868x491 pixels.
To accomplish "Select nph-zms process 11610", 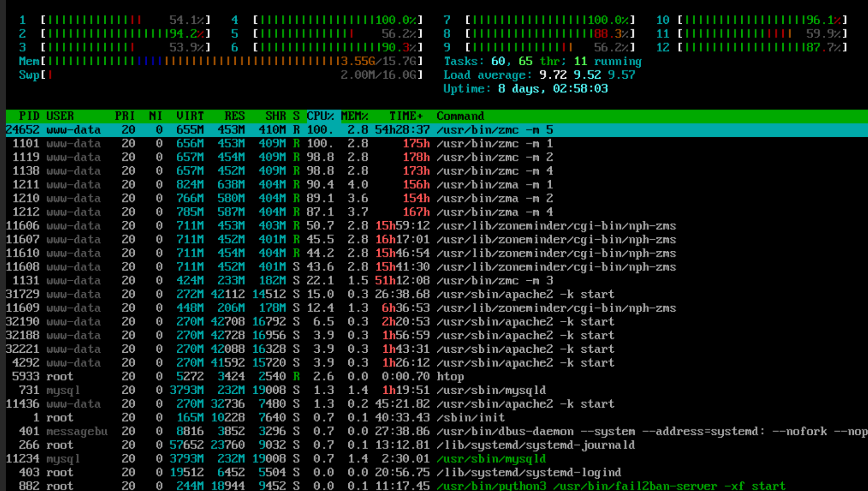I will click(436, 253).
